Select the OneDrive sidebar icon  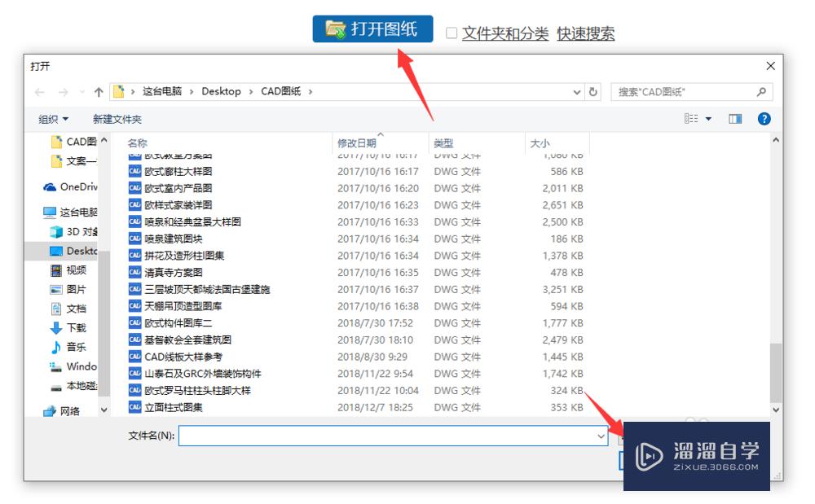[50, 186]
